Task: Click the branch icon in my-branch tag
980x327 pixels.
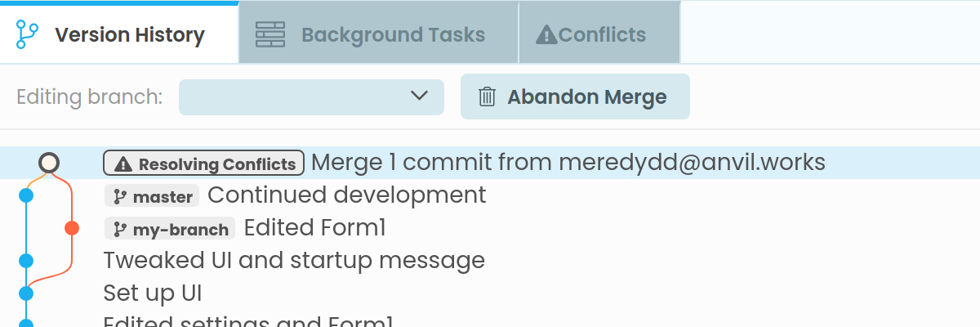Action: (119, 230)
